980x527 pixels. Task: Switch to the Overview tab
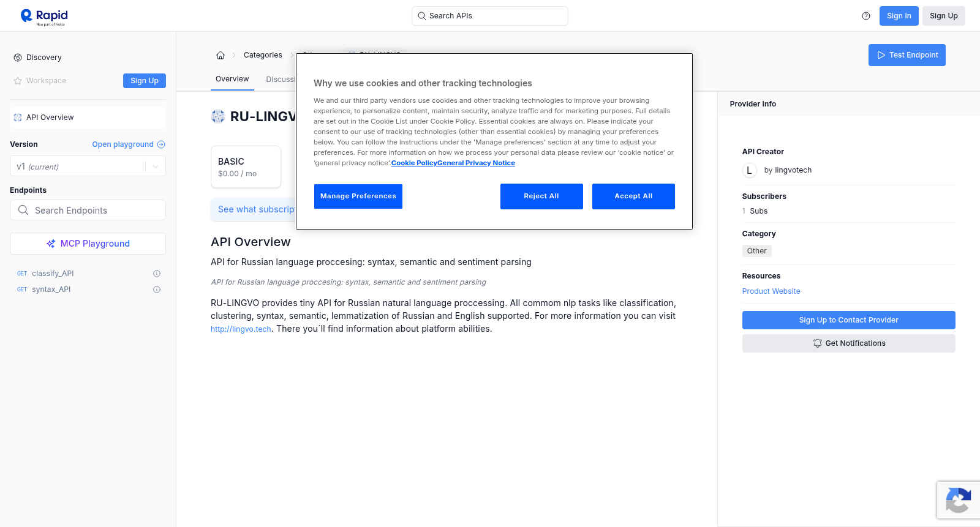point(232,79)
